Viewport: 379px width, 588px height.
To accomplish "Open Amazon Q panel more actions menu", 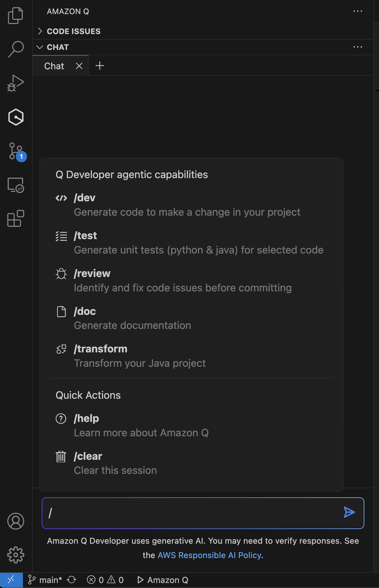I will click(x=358, y=11).
